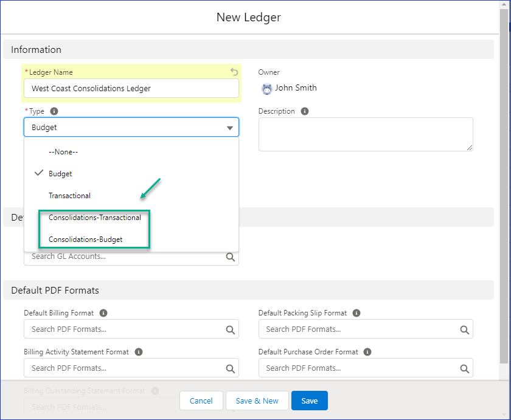Show help info for Description field
The image size is (511, 420).
pyautogui.click(x=305, y=111)
